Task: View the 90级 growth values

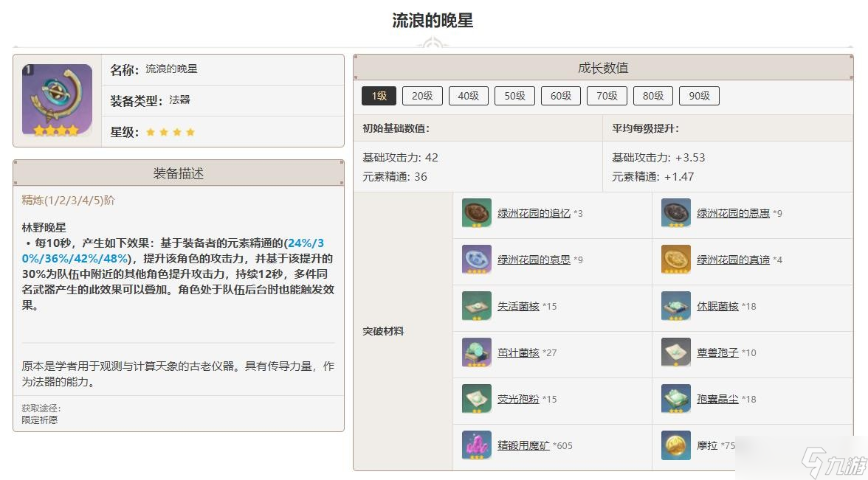Action: pyautogui.click(x=699, y=96)
